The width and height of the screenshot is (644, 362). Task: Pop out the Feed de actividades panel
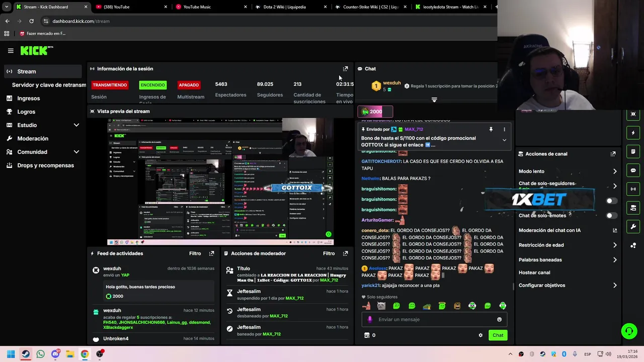click(211, 253)
